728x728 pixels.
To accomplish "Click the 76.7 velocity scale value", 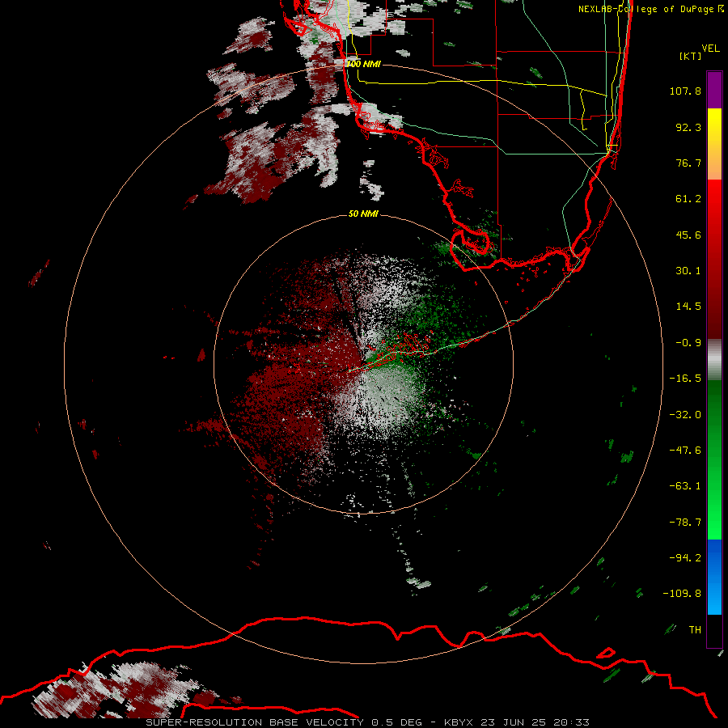I will pyautogui.click(x=688, y=163).
